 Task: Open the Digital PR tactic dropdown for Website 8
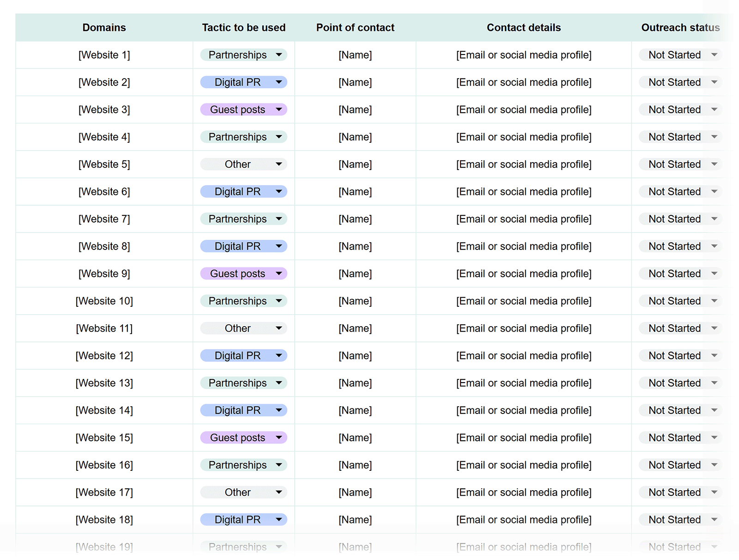point(243,246)
